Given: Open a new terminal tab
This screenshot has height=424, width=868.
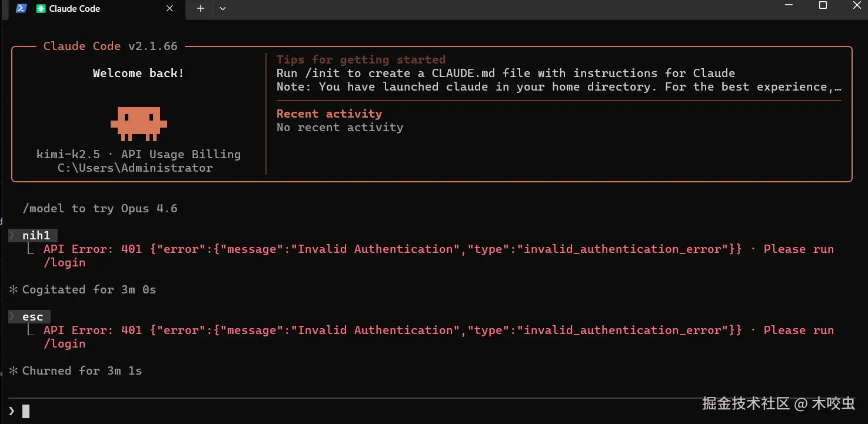Looking at the screenshot, I should [201, 9].
